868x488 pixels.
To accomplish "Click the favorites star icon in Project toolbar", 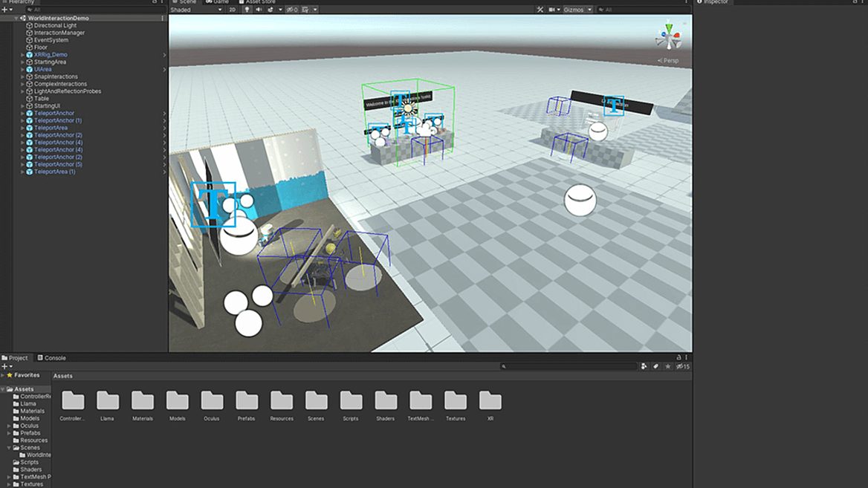I will coord(668,366).
